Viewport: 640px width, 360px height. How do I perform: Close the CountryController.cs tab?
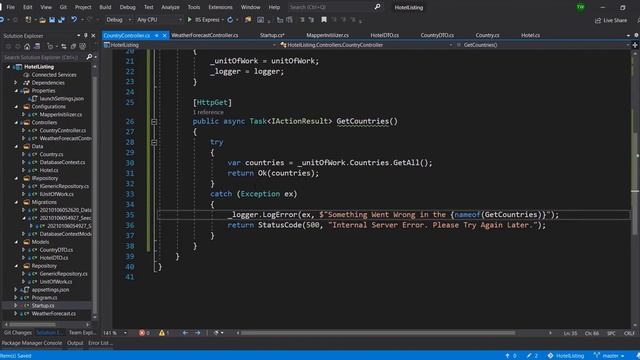coord(164,36)
